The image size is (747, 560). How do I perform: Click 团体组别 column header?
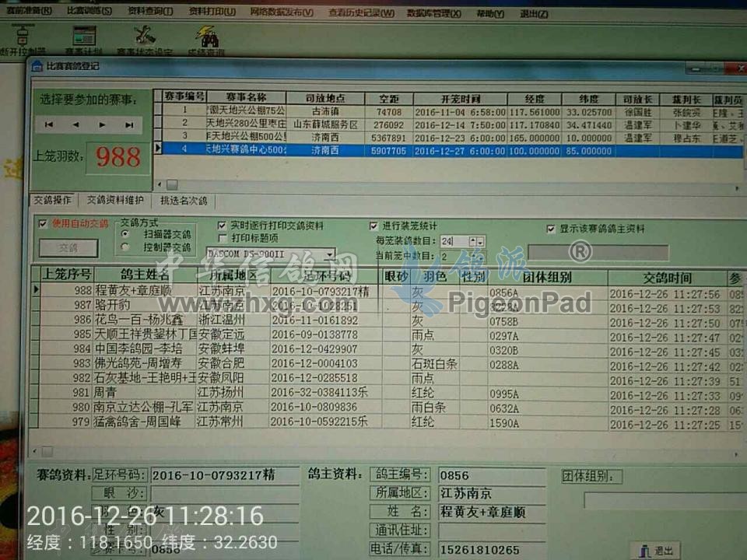[547, 277]
